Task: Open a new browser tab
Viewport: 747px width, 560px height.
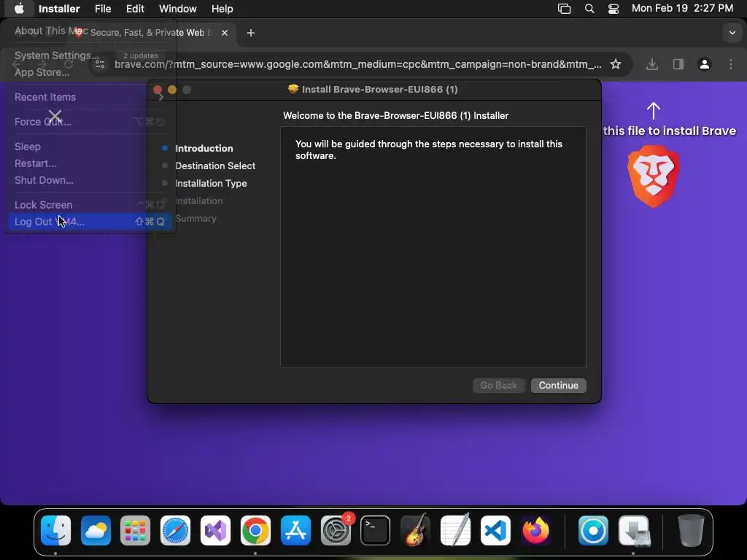Action: 251,32
